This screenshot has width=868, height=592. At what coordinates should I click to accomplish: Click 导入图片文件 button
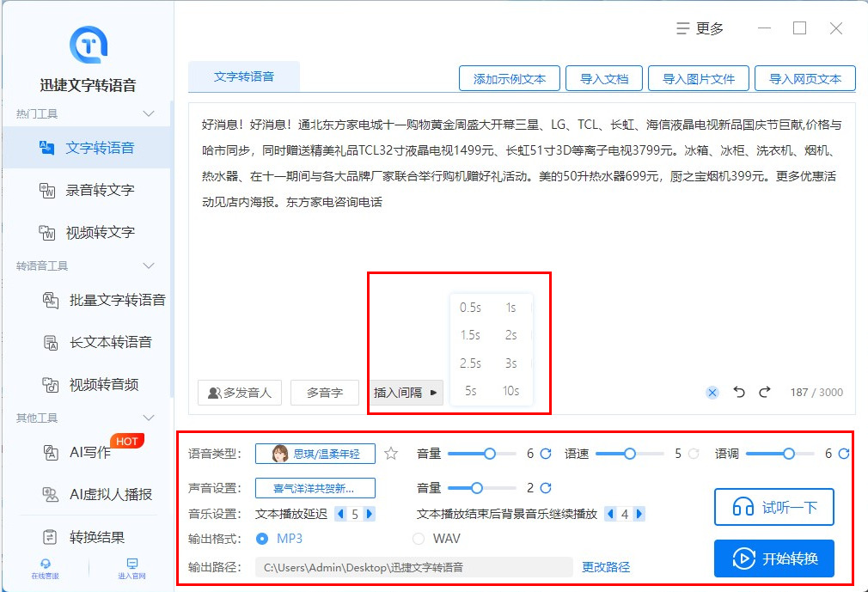[699, 78]
